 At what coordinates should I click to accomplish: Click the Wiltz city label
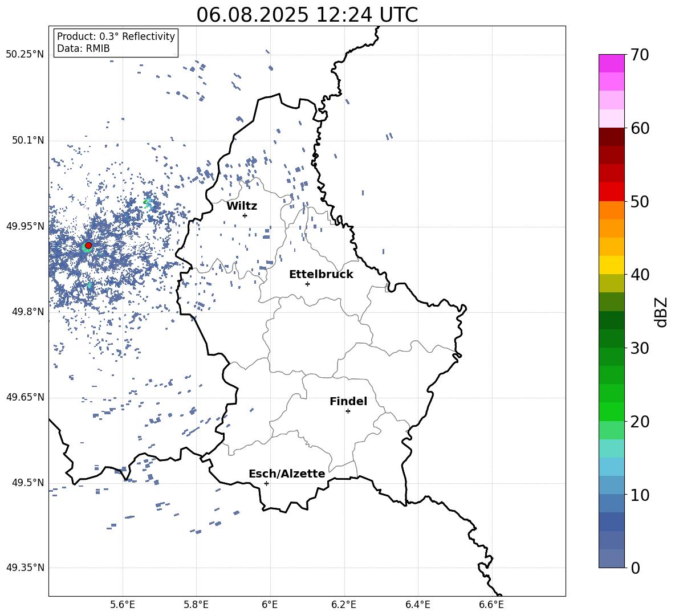[242, 206]
